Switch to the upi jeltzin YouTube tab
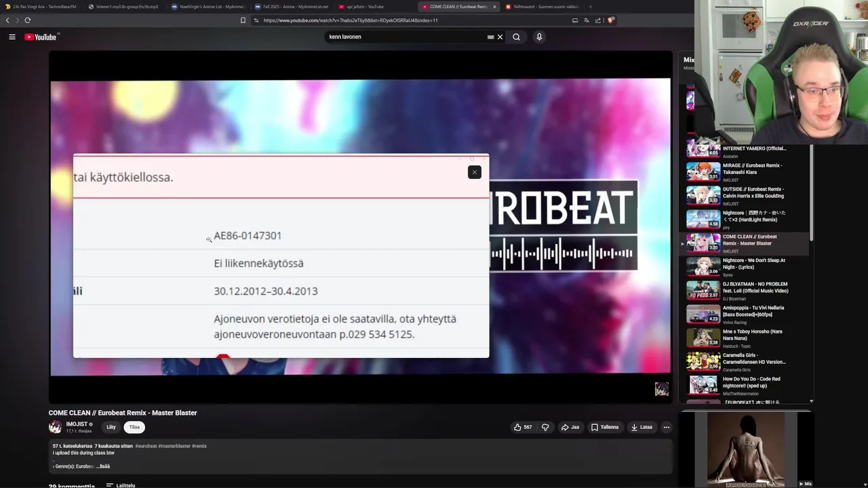Image resolution: width=868 pixels, height=488 pixels. click(376, 7)
